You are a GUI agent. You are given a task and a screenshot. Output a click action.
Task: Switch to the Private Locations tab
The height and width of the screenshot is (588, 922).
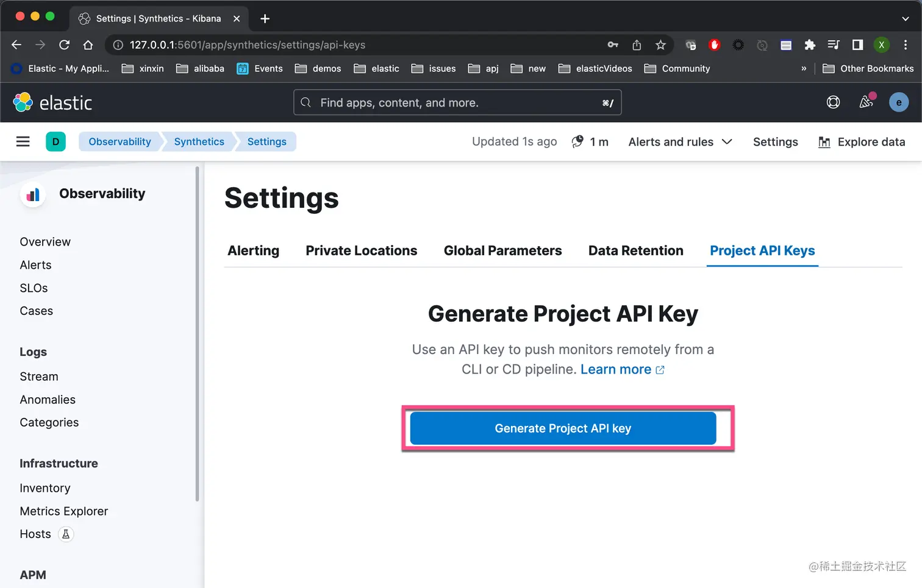coord(361,250)
